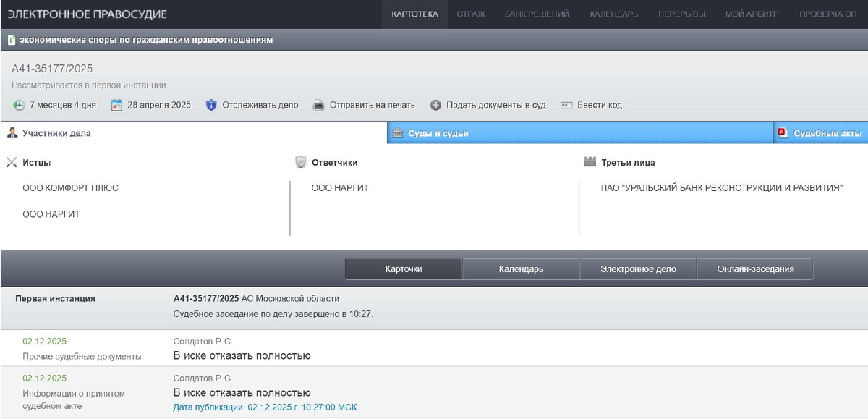Click the date 02.12.2025 above Информация о принятом судебном акте

click(45, 378)
